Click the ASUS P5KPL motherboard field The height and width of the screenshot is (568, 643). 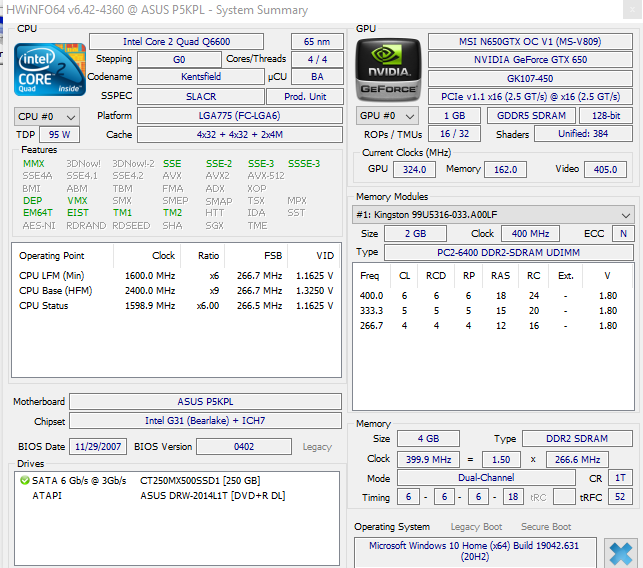(205, 401)
